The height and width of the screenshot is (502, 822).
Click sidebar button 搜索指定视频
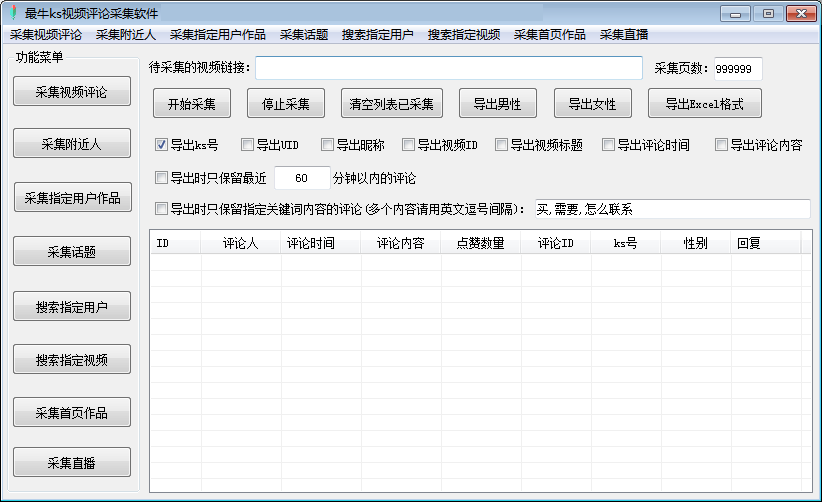click(72, 359)
